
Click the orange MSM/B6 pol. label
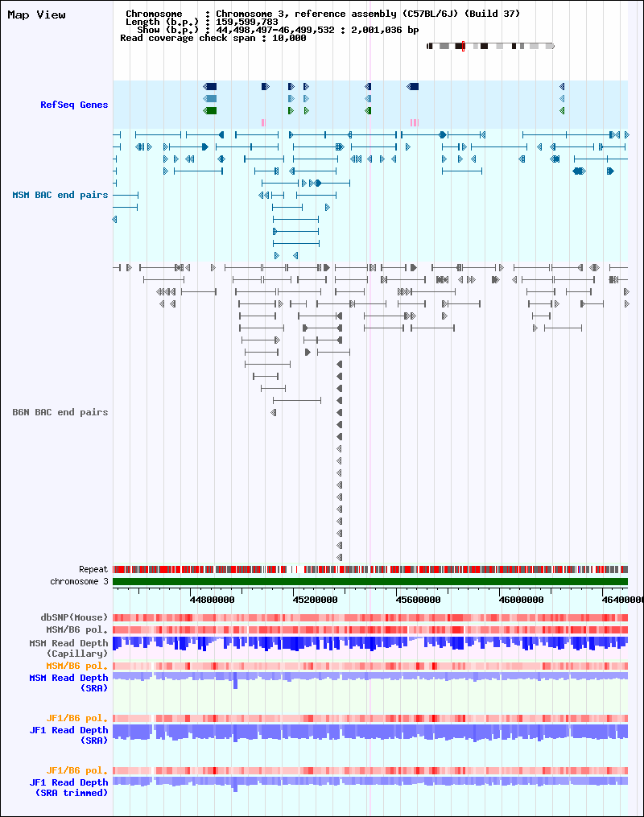77,666
